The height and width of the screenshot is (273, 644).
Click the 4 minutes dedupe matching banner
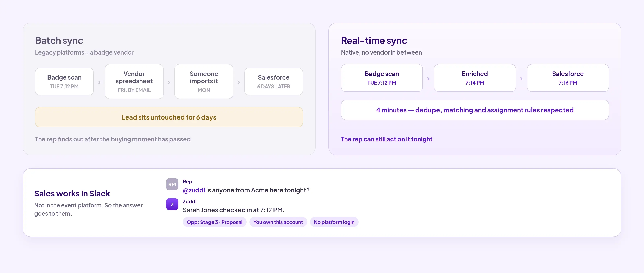tap(475, 110)
